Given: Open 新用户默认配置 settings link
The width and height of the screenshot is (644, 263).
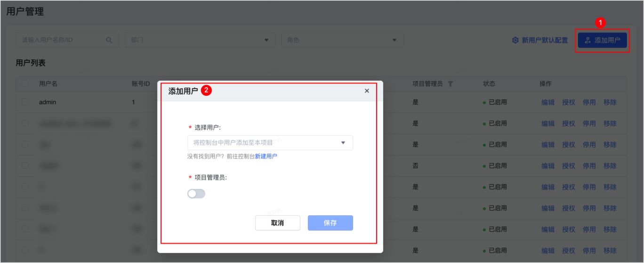Looking at the screenshot, I should 540,40.
